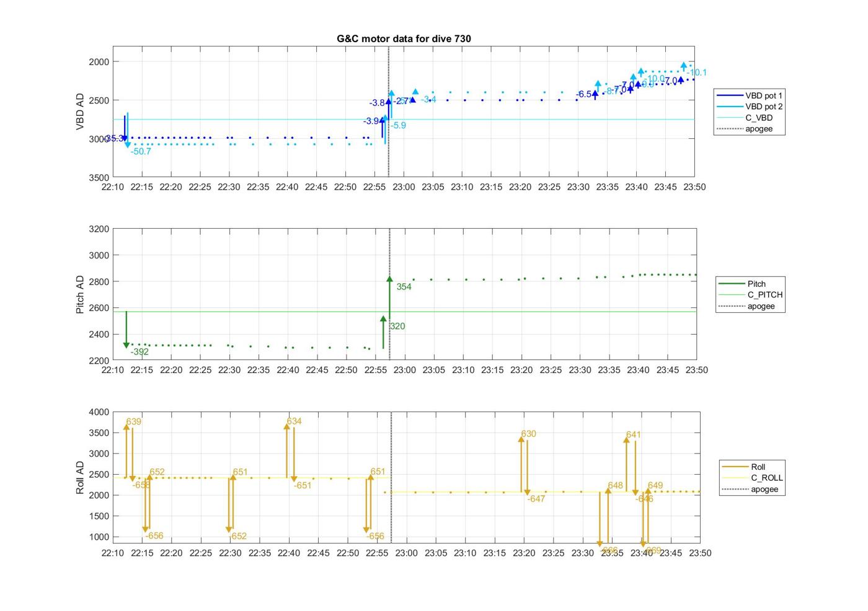Click the '320' pitch move label
Viewport: 868px width, 611px height.
coord(397,327)
